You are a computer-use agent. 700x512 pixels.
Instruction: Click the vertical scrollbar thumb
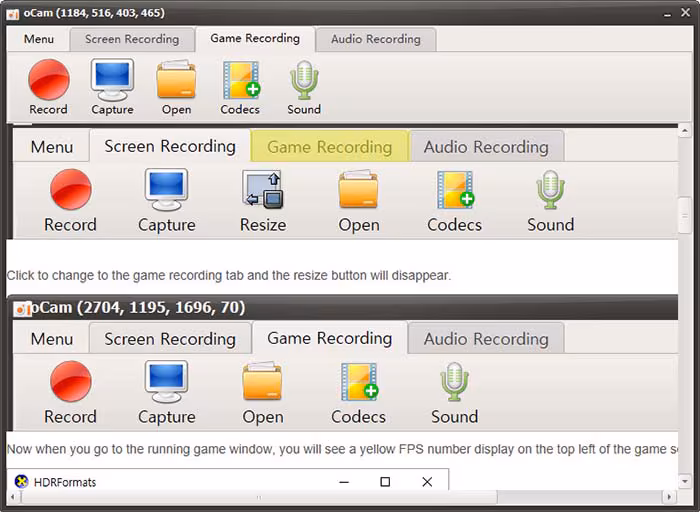coord(684,215)
